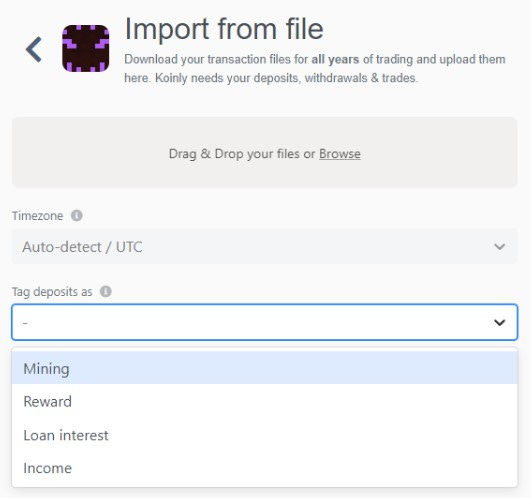The width and height of the screenshot is (531, 498).
Task: Click the bold 'all years' text
Action: (x=335, y=59)
